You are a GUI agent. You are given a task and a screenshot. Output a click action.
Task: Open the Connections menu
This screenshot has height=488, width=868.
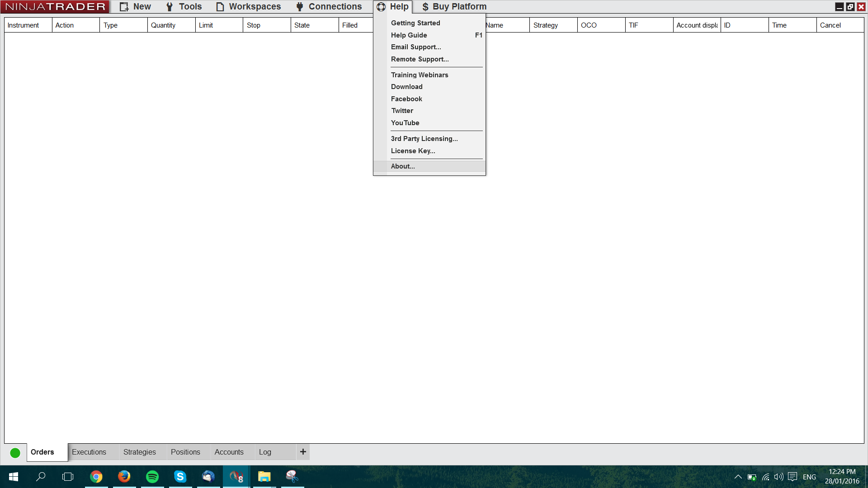[x=329, y=7]
